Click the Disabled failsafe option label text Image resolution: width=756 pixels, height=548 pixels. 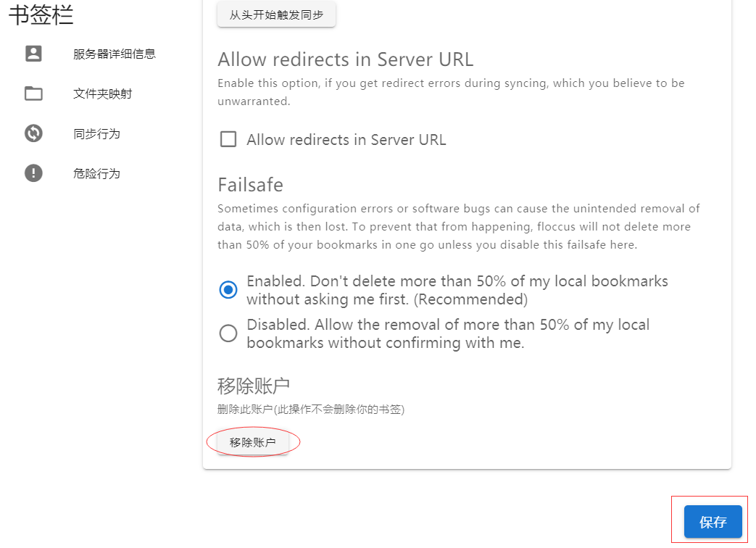point(448,333)
